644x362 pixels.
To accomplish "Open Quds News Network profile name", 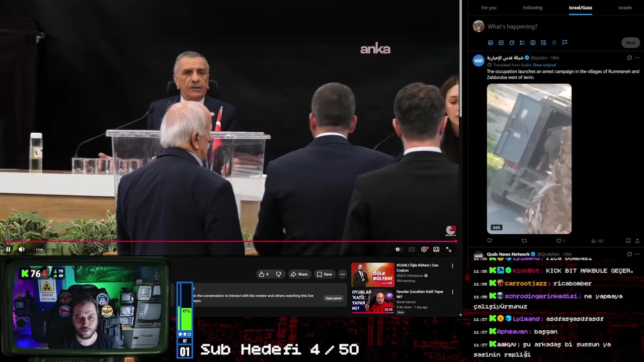I will coord(508,254).
